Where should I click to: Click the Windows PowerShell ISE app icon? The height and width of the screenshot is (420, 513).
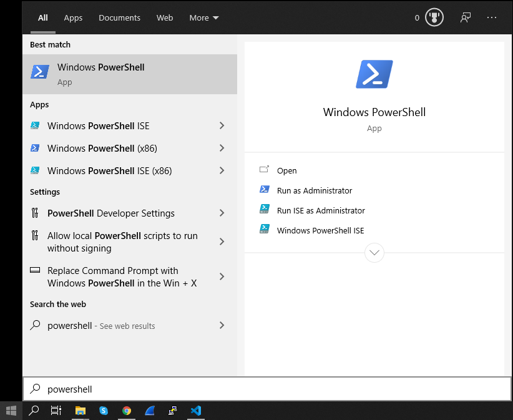coord(35,125)
